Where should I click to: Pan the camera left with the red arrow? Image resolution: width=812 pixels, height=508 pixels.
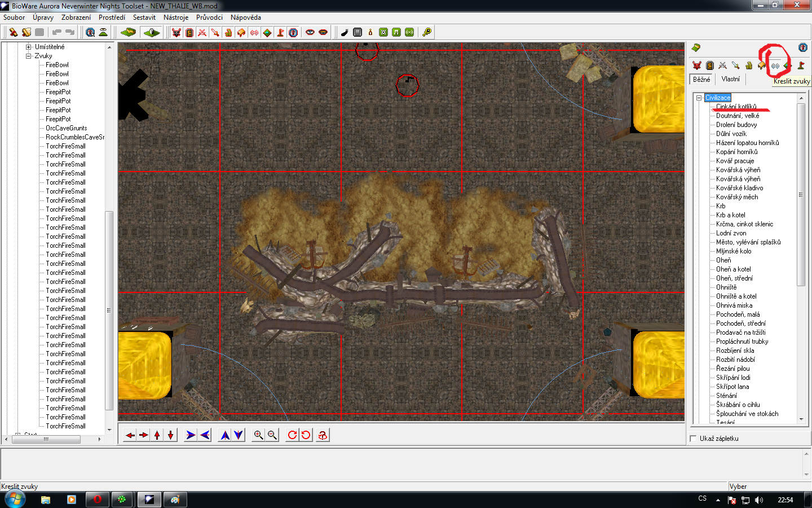(x=130, y=435)
